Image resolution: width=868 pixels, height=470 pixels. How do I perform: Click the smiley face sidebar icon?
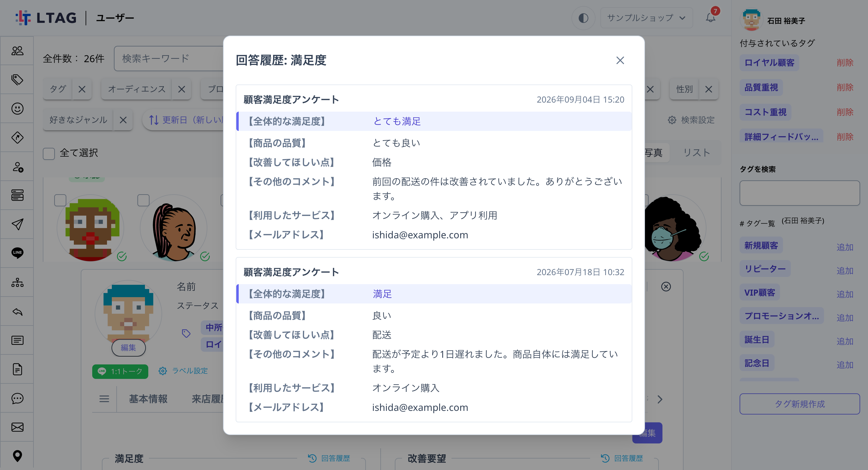pyautogui.click(x=17, y=109)
